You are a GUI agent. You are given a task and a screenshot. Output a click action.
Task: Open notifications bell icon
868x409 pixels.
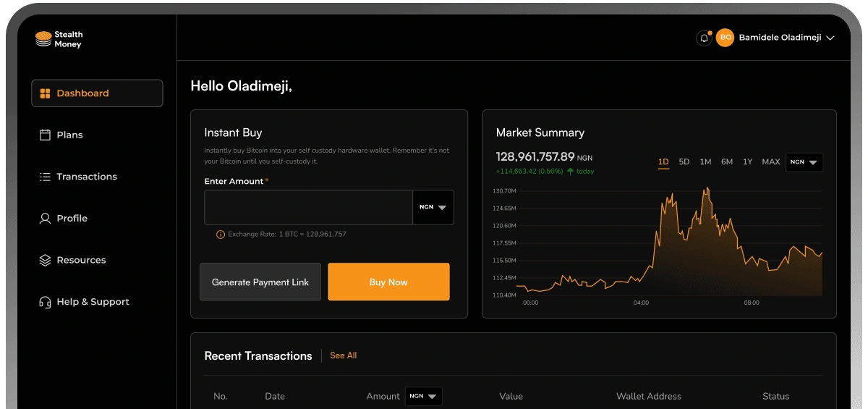click(x=704, y=38)
